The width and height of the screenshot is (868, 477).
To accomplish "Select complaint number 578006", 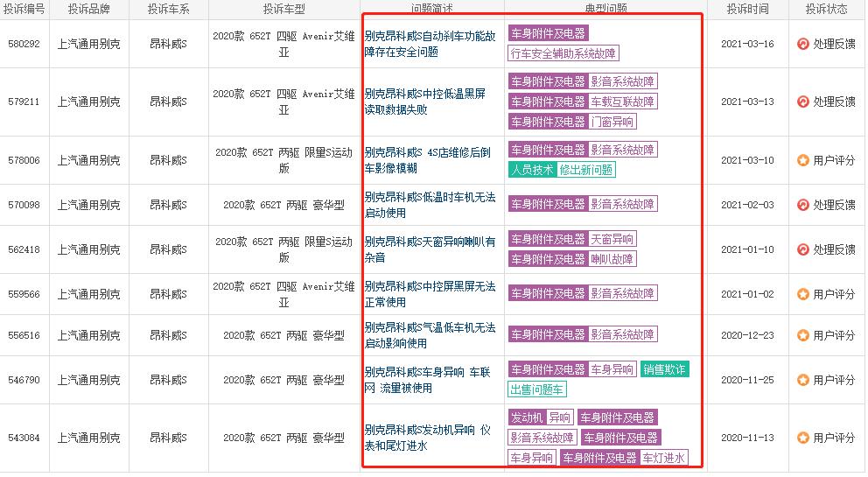I will pos(24,160).
